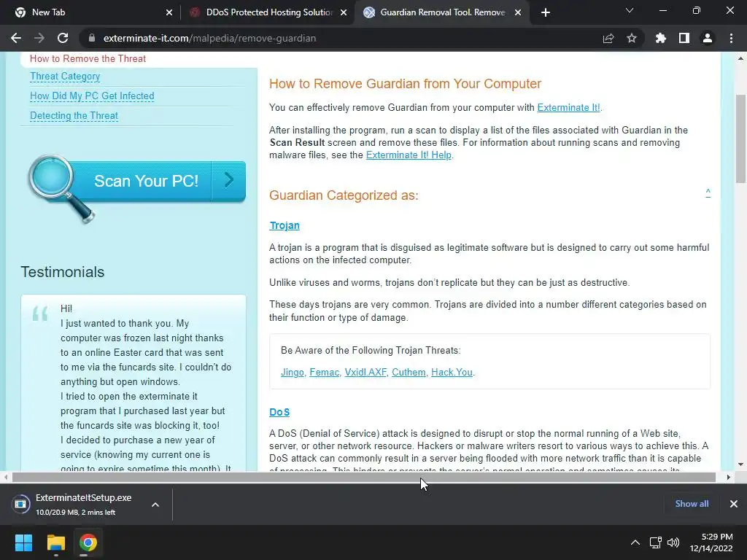Bookmark this page with the star icon
This screenshot has height=560, width=747.
632,38
